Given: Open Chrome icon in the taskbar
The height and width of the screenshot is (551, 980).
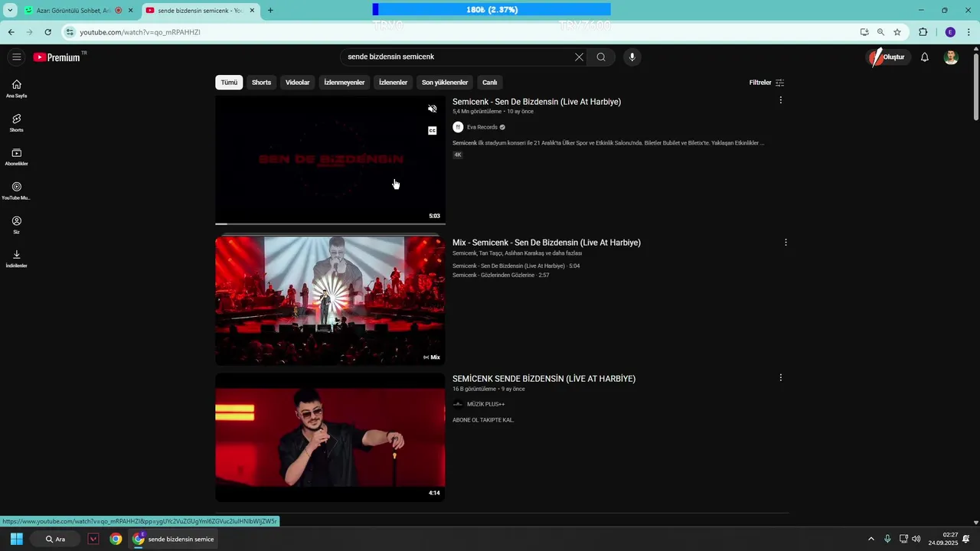Looking at the screenshot, I should (116, 539).
